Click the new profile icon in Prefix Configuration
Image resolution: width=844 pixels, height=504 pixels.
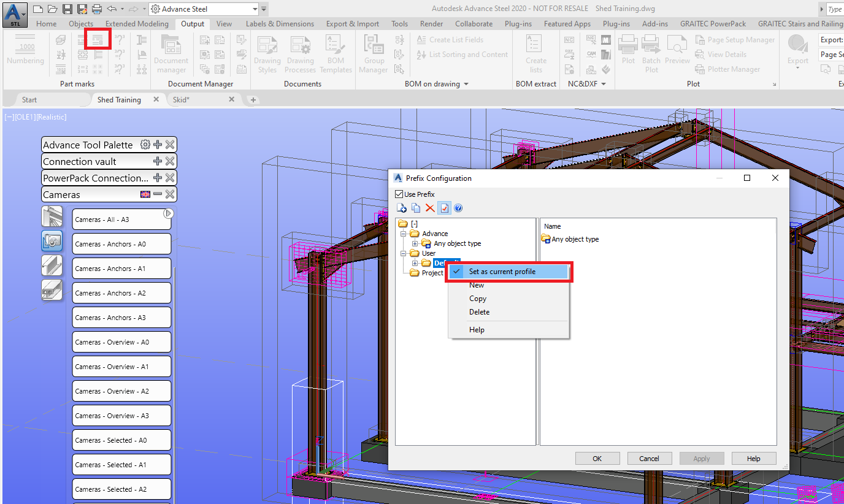[x=401, y=208]
